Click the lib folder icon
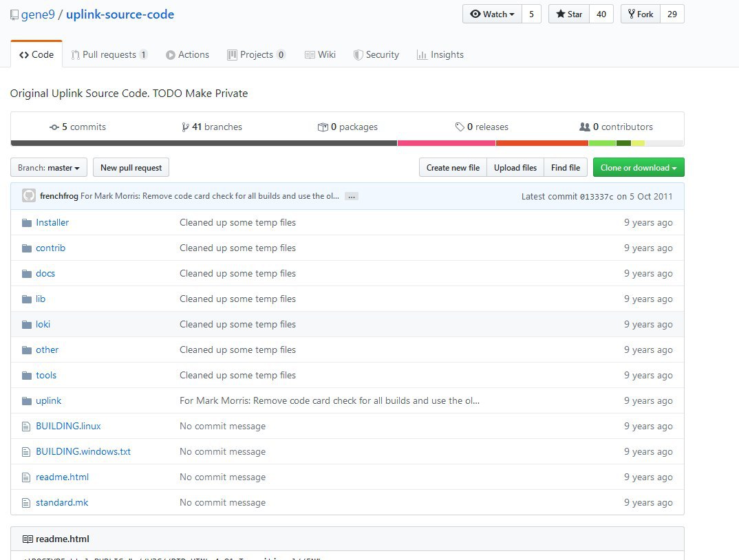Viewport: 739px width, 560px height. click(x=26, y=299)
